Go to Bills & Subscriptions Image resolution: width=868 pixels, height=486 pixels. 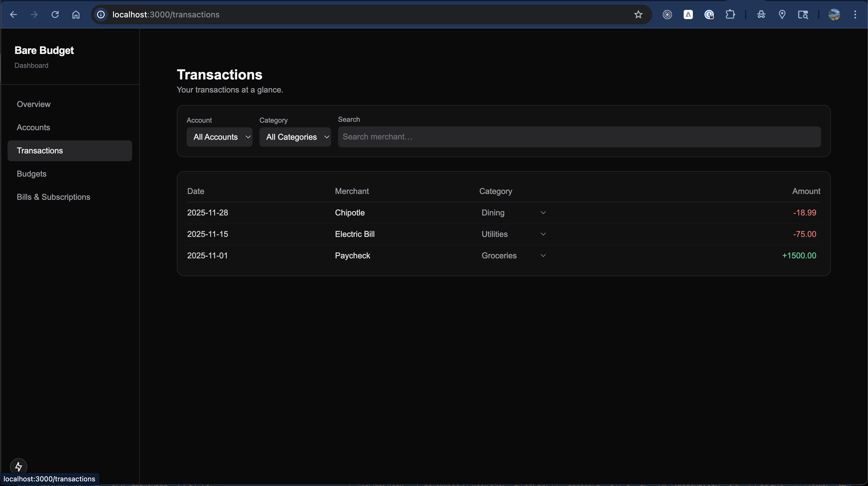click(54, 197)
